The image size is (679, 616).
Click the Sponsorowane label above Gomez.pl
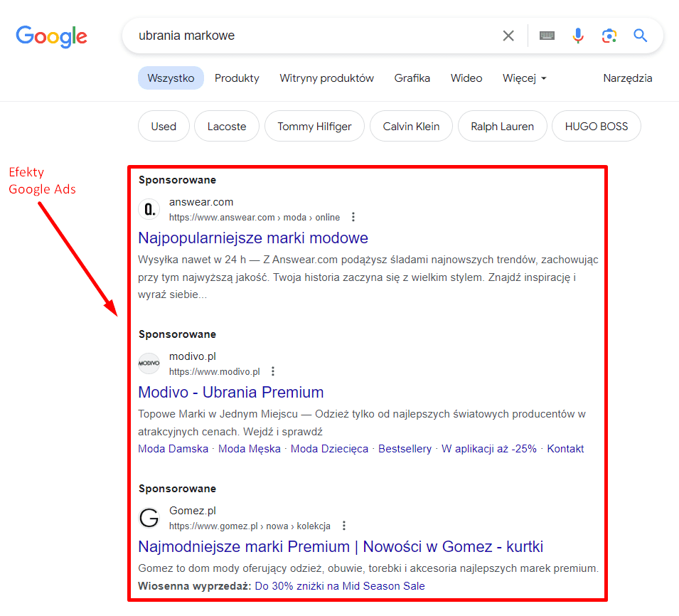click(x=177, y=488)
